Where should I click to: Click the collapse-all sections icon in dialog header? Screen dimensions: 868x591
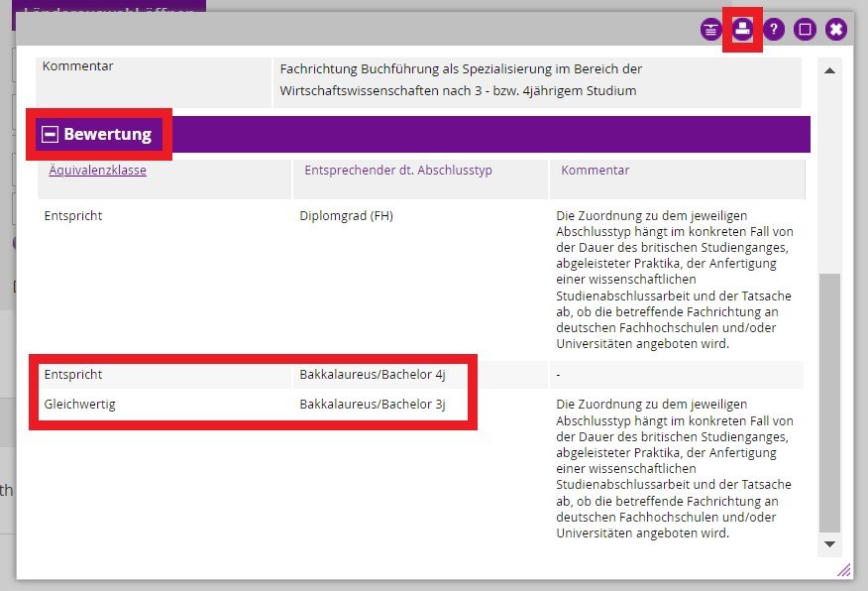[x=710, y=29]
